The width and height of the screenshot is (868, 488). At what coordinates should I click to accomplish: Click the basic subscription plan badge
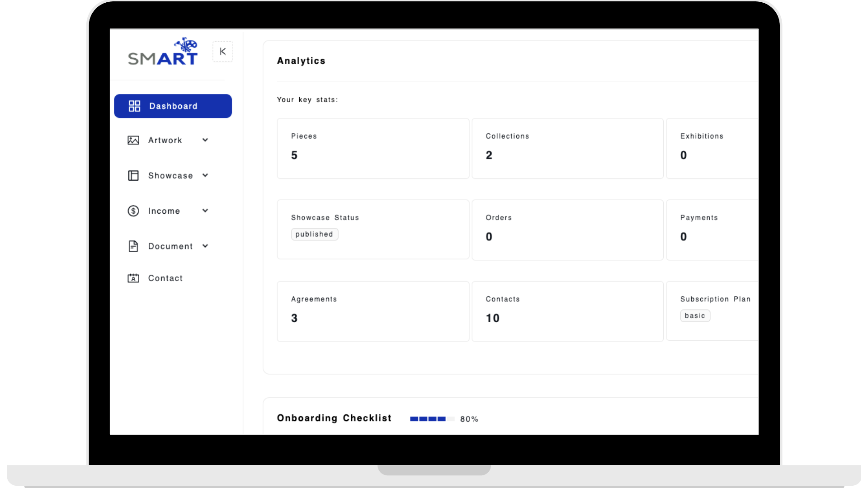pyautogui.click(x=695, y=316)
